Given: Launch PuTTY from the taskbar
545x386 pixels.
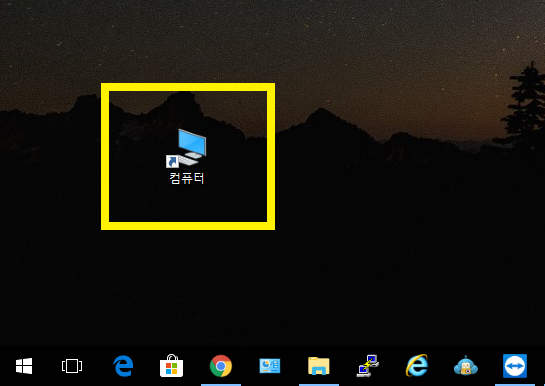Looking at the screenshot, I should [368, 366].
